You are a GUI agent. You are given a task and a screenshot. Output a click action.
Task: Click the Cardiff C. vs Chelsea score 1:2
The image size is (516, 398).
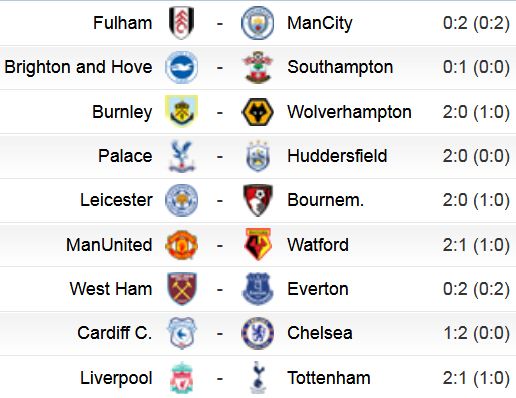(x=455, y=333)
